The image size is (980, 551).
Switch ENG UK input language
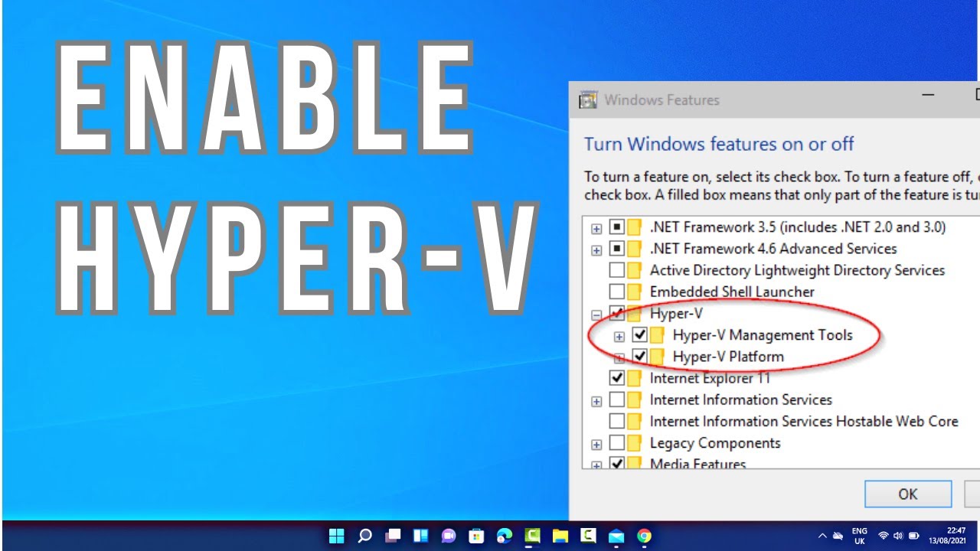point(860,536)
